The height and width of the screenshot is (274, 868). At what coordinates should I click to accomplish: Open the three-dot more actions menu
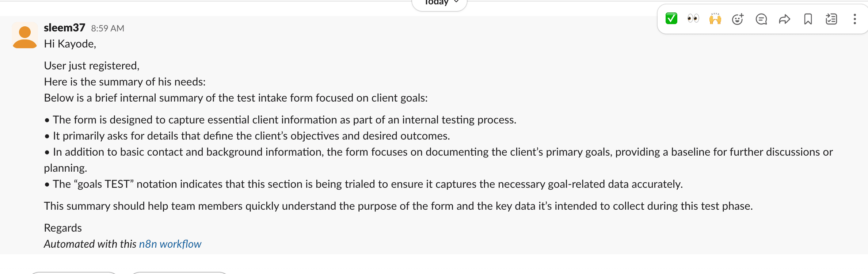(x=855, y=19)
